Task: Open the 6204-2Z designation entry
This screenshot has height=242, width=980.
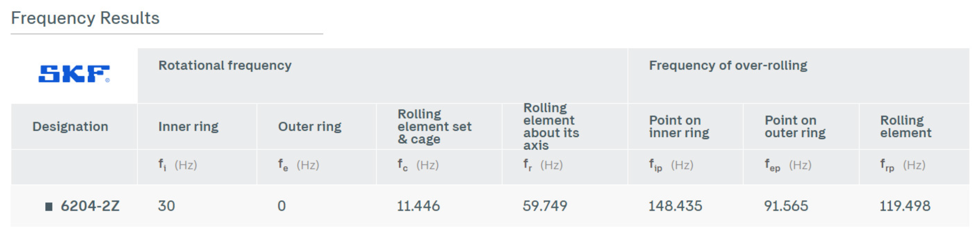Action: tap(90, 206)
